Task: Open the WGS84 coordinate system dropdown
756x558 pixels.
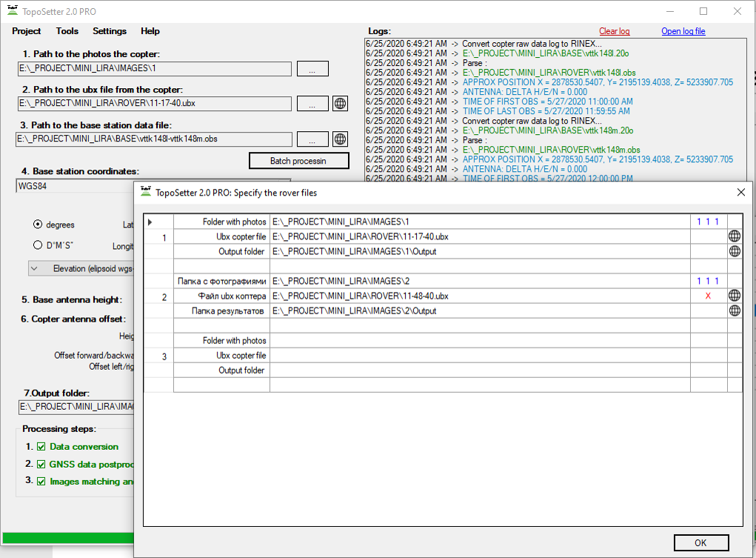Action: [74, 186]
